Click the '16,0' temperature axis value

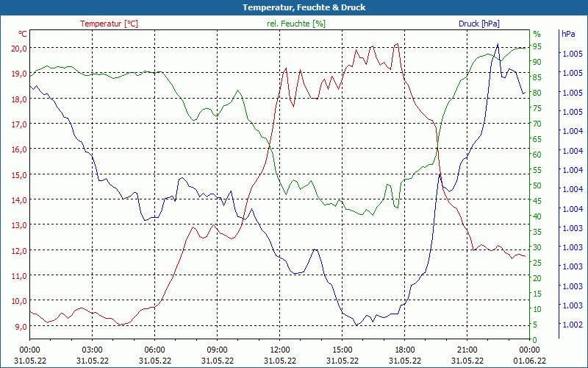coord(19,149)
